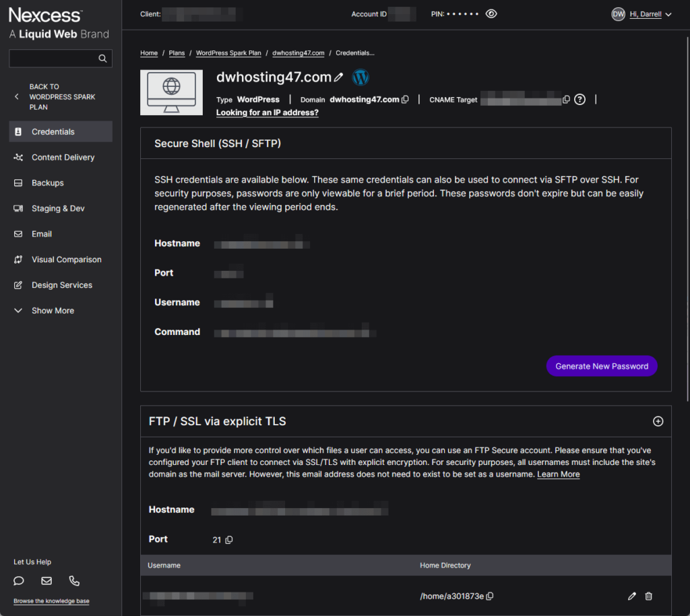Click the Staging & Dev monitor icon

tap(18, 208)
